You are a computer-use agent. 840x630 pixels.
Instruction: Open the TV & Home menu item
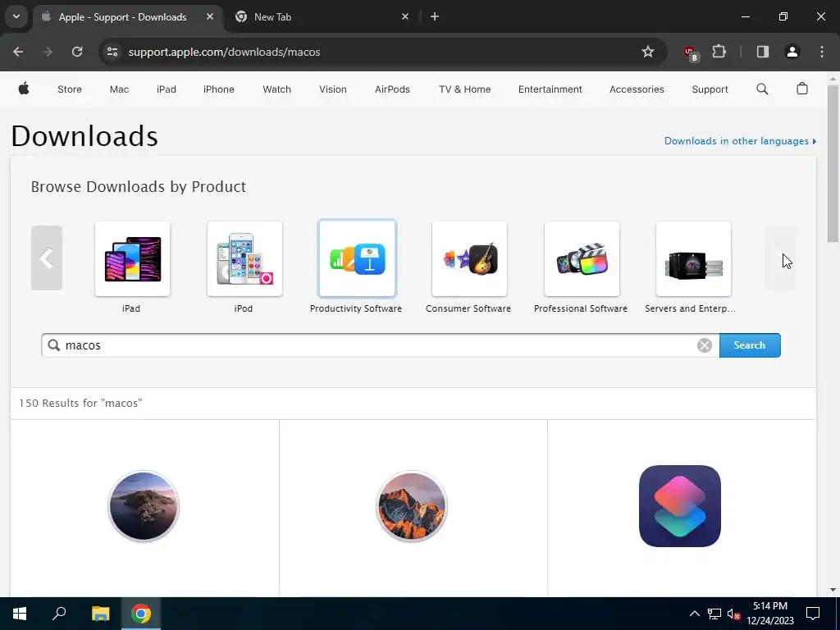[464, 89]
